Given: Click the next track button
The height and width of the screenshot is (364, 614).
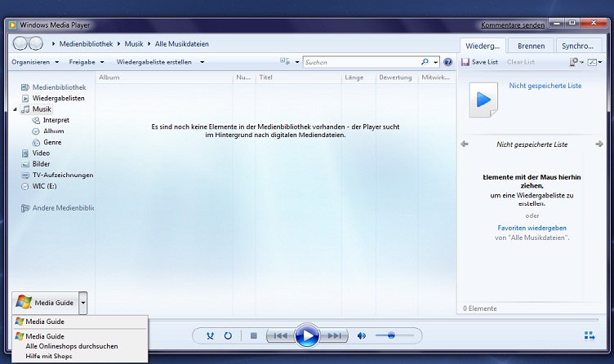Looking at the screenshot, I should point(334,335).
